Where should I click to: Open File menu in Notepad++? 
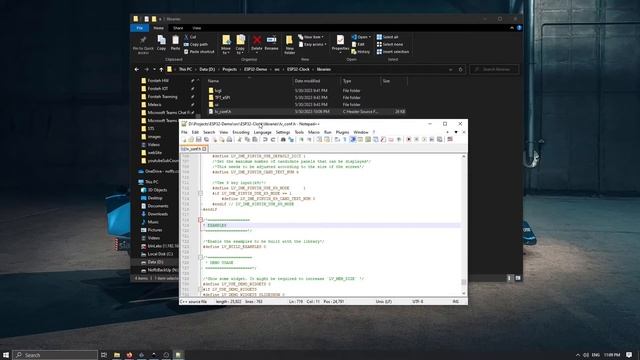click(184, 132)
